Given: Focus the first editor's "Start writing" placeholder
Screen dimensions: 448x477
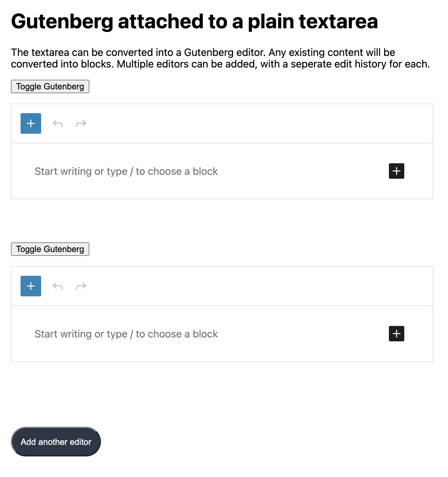Looking at the screenshot, I should (126, 171).
